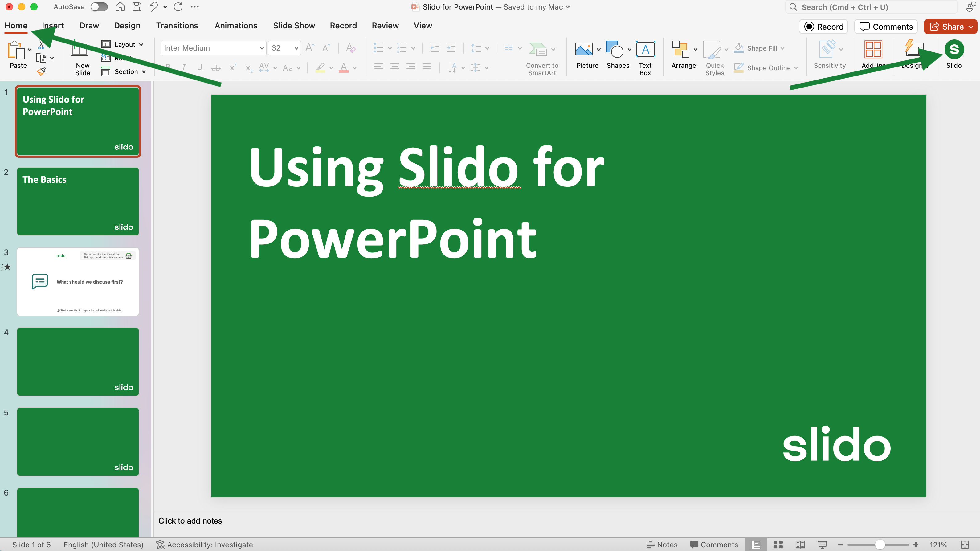This screenshot has height=551, width=980.
Task: Switch to Reading view icon
Action: (x=800, y=545)
